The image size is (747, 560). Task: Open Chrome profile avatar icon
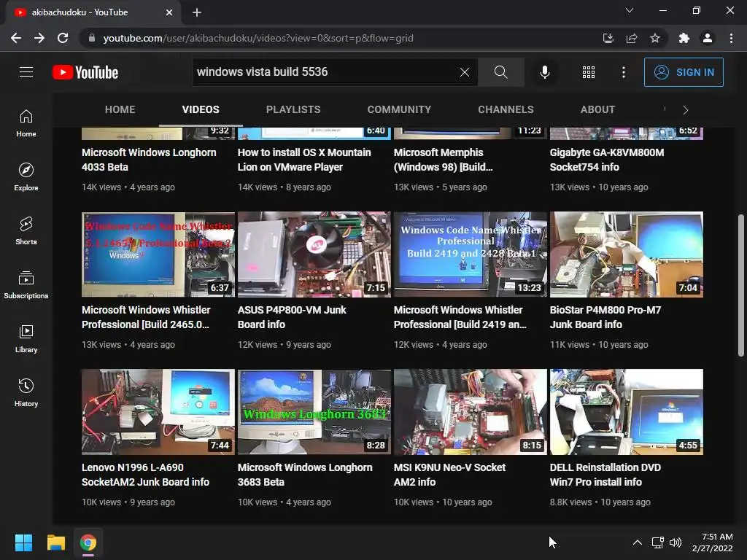[708, 38]
